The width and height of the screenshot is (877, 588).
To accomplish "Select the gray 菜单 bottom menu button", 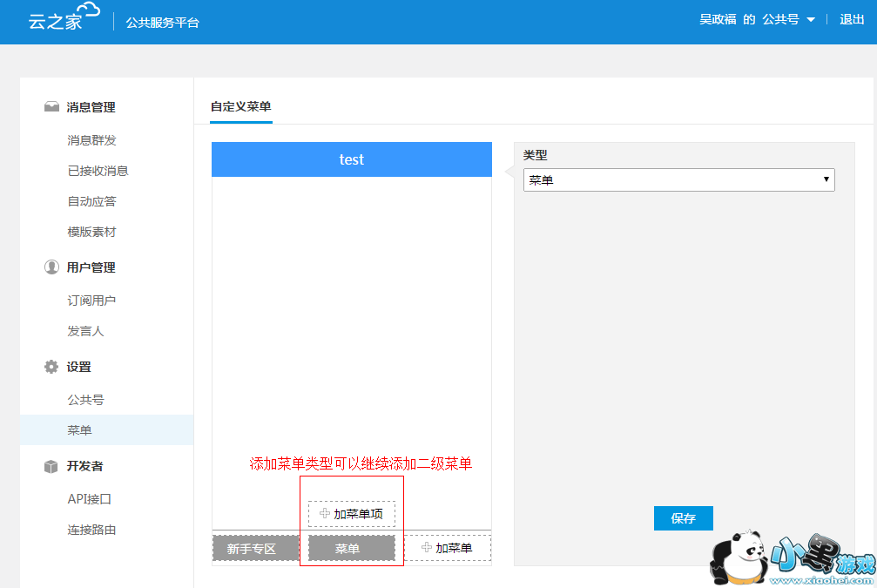I will click(347, 549).
